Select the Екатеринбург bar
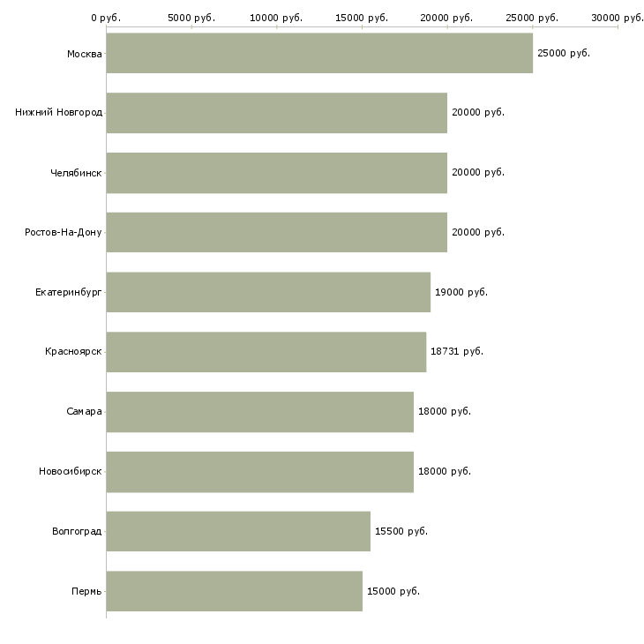The image size is (644, 644). pyautogui.click(x=268, y=292)
